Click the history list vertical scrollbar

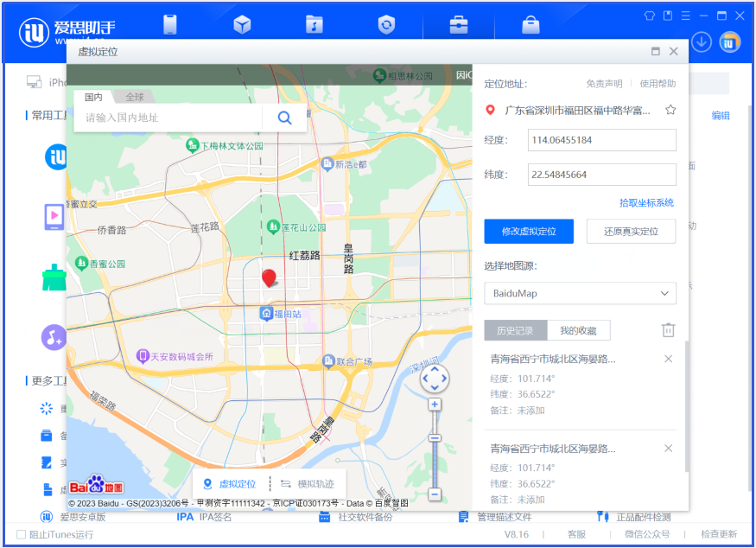tap(687, 406)
